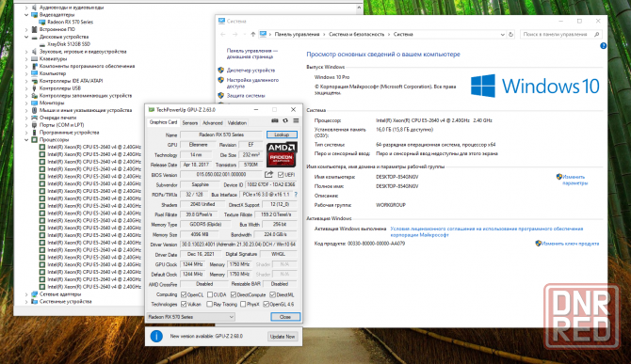This screenshot has height=364, width=631.
Task: Toggle the Ray Tracing checkbox
Action: coord(209,305)
